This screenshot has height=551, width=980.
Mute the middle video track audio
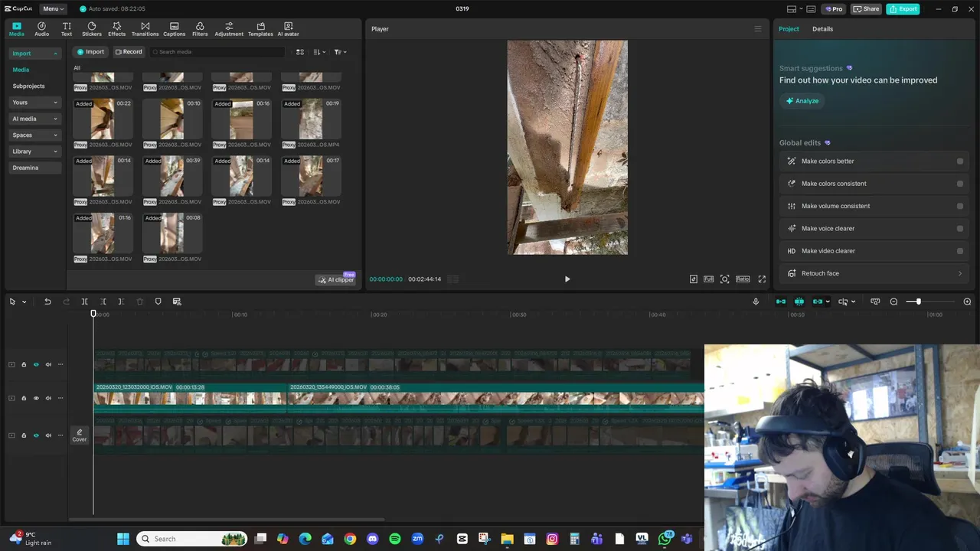(48, 398)
